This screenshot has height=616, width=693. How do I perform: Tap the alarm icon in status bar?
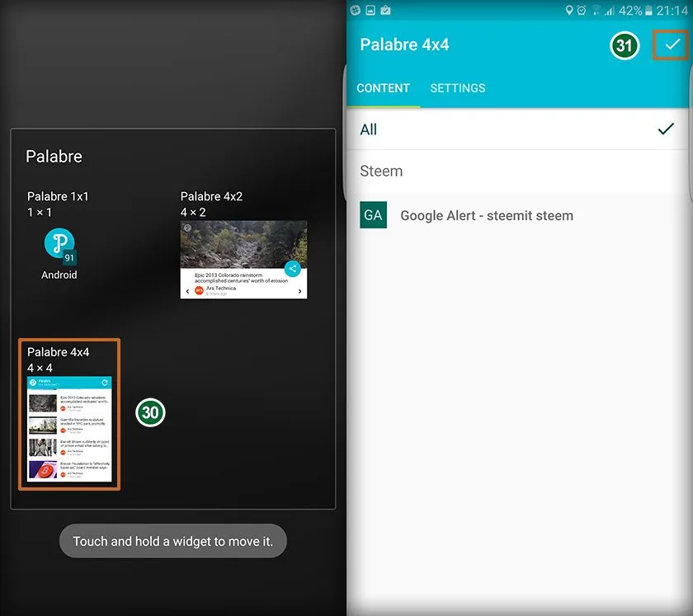point(581,10)
